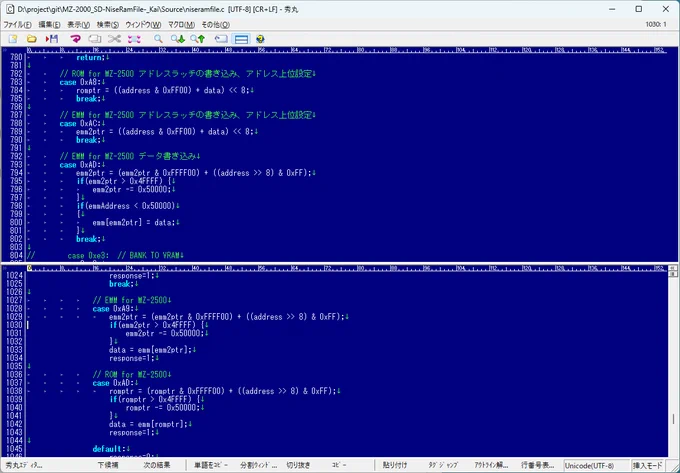Click the タグジャンプ function key button
680x473 pixels.
(x=443, y=465)
